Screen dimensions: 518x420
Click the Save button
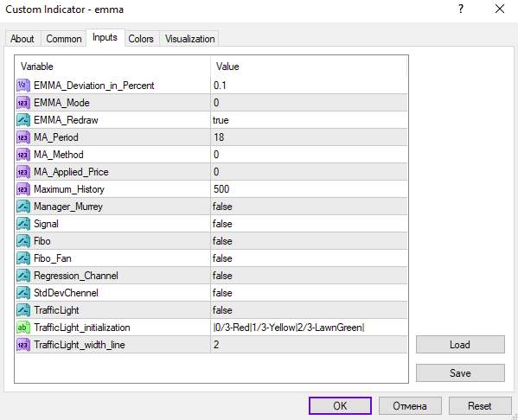click(460, 373)
